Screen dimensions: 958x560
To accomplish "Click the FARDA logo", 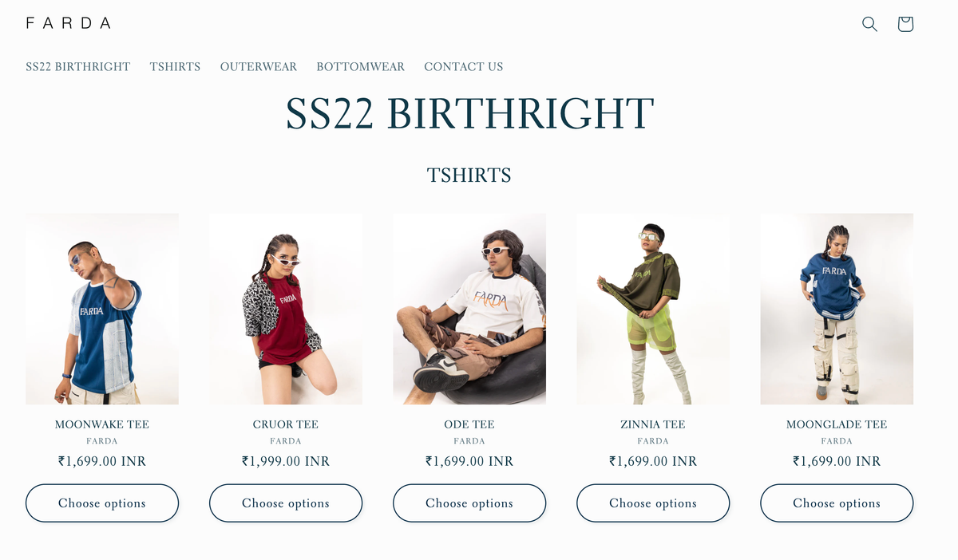I will click(x=69, y=23).
